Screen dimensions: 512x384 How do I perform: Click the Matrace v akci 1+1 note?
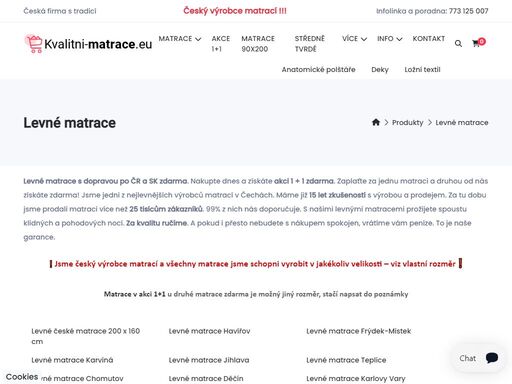[x=256, y=294]
